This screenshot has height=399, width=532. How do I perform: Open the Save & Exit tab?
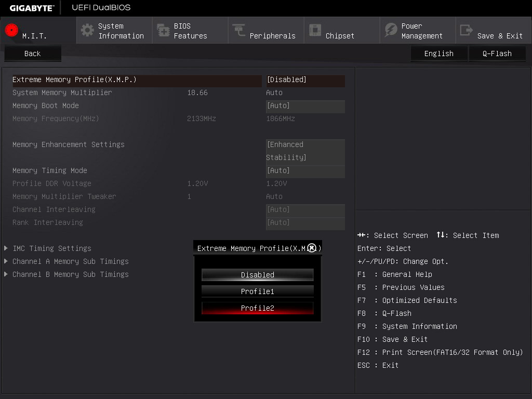click(494, 31)
